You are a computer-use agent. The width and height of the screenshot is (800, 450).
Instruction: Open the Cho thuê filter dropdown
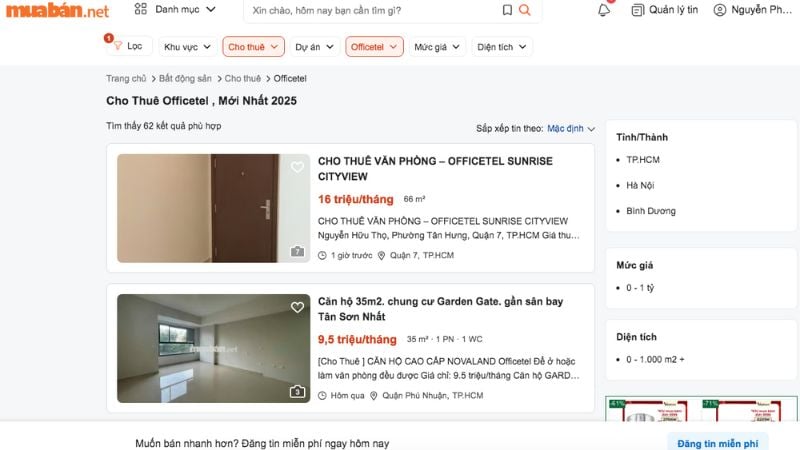coord(253,47)
